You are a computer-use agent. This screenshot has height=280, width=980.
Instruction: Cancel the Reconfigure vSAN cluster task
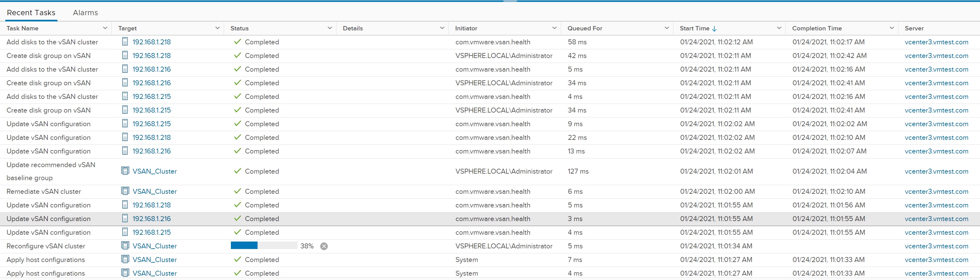[324, 246]
